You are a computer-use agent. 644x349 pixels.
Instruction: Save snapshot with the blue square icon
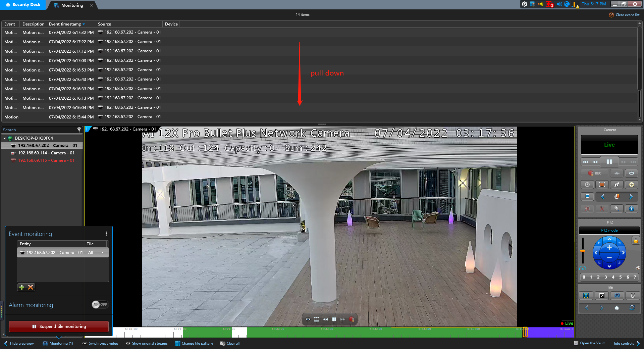(587, 197)
